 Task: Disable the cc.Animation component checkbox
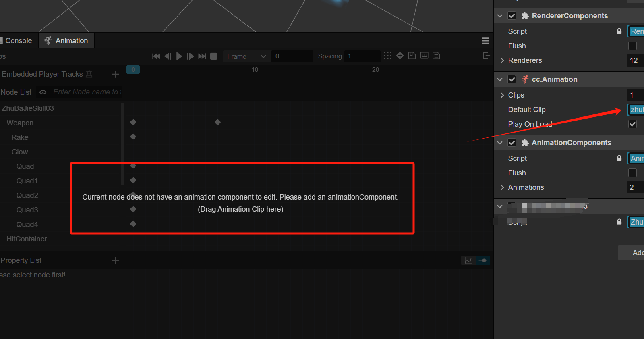point(512,79)
